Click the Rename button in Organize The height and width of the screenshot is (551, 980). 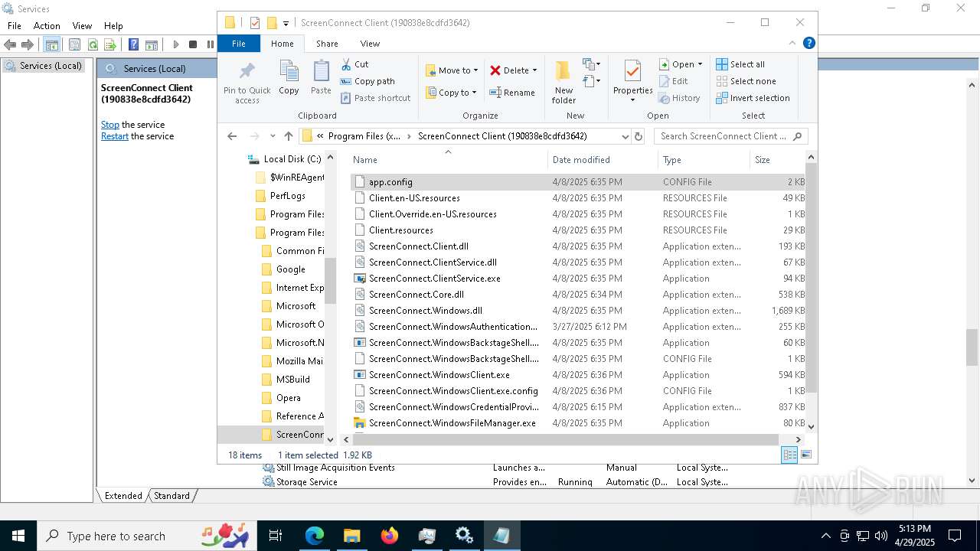pyautogui.click(x=512, y=93)
